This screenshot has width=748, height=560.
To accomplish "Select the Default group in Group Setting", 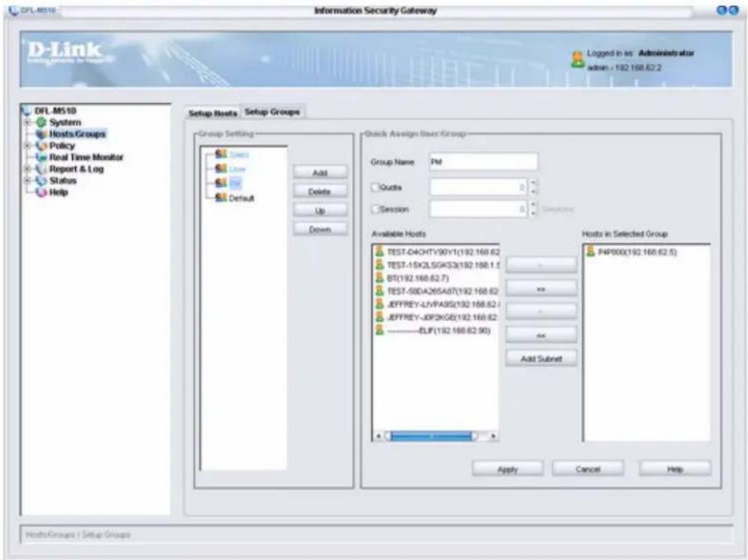I will click(241, 198).
